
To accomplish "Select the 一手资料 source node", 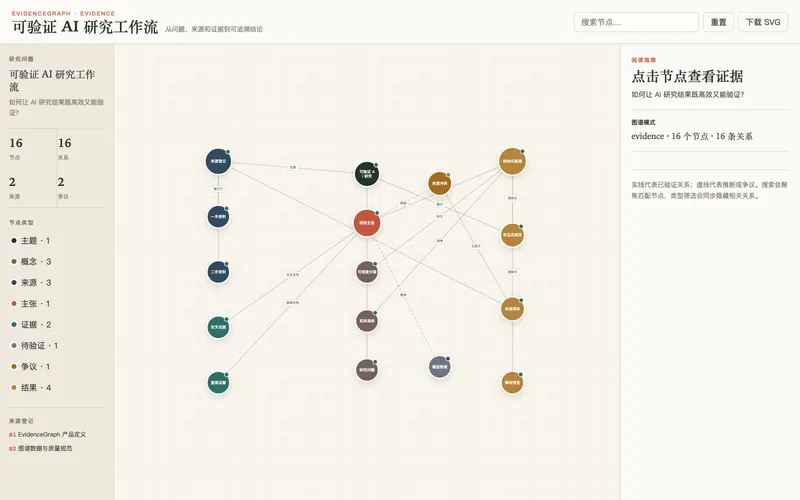I will (x=218, y=217).
